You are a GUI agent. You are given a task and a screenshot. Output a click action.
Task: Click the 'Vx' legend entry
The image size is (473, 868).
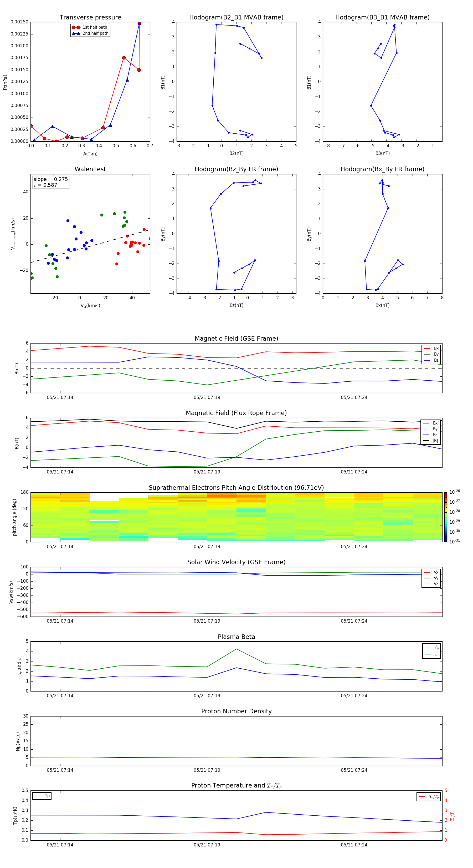tap(431, 572)
